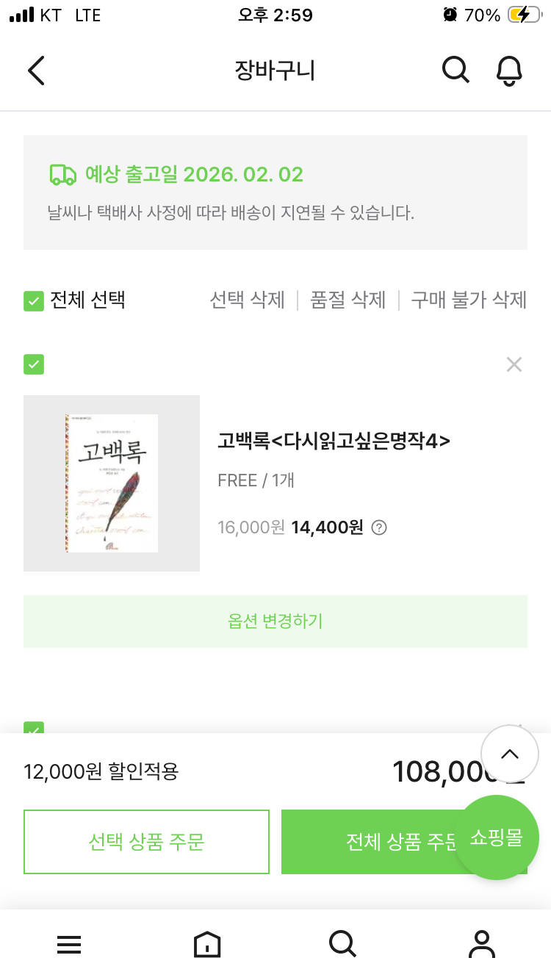The image size is (551, 980).
Task: Open the 고백록 book cover thumbnail
Action: pos(112,483)
